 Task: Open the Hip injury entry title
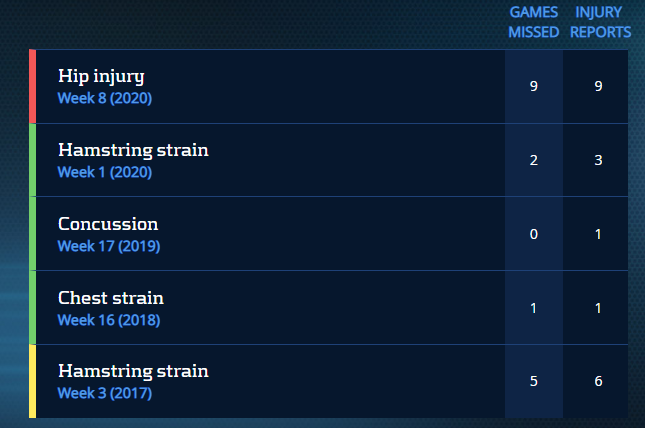(x=101, y=77)
